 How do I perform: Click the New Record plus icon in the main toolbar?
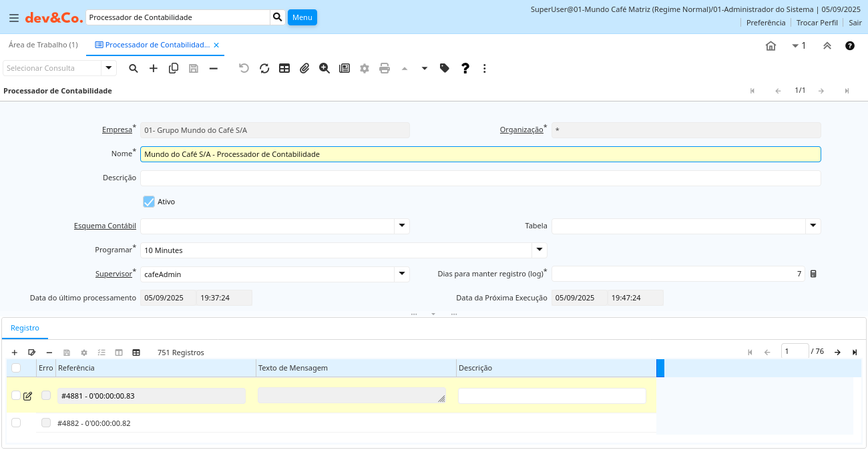[154, 68]
